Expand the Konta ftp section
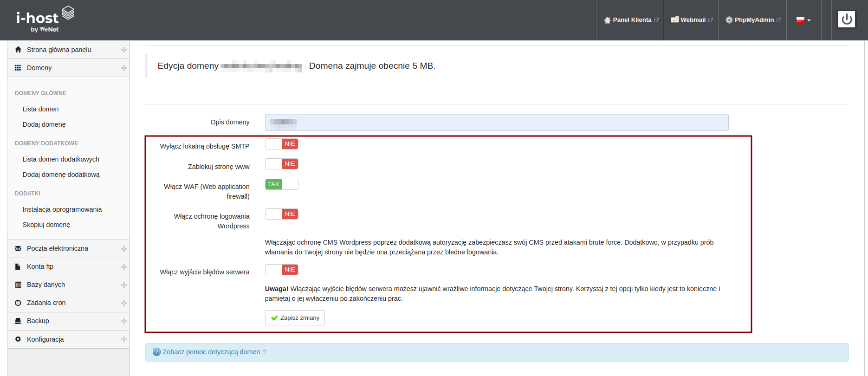The height and width of the screenshot is (376, 868). (123, 267)
